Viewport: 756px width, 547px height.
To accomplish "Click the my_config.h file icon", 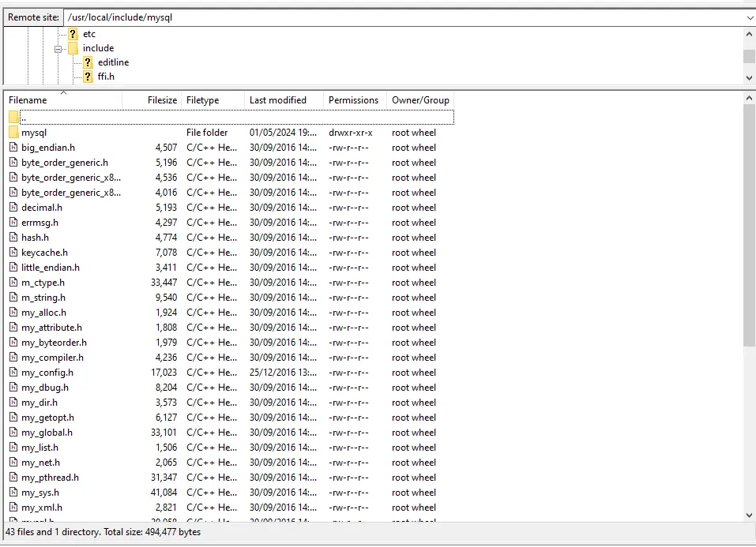I will pyautogui.click(x=13, y=373).
